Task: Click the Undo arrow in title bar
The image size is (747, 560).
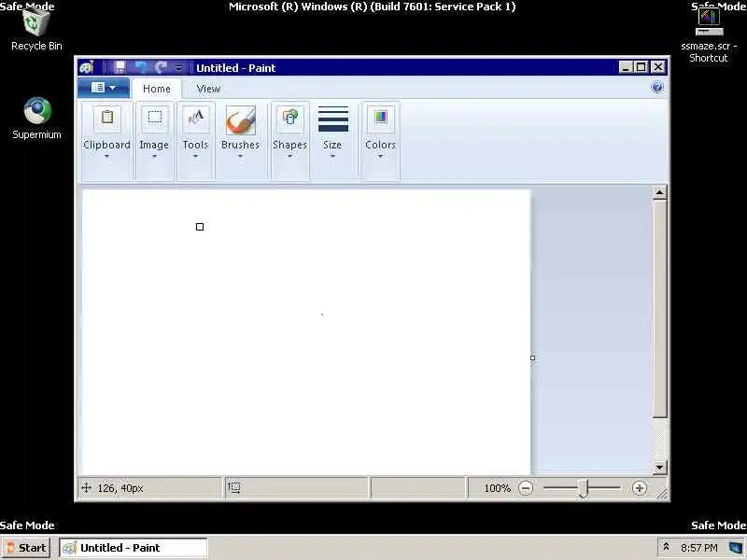Action: (141, 67)
